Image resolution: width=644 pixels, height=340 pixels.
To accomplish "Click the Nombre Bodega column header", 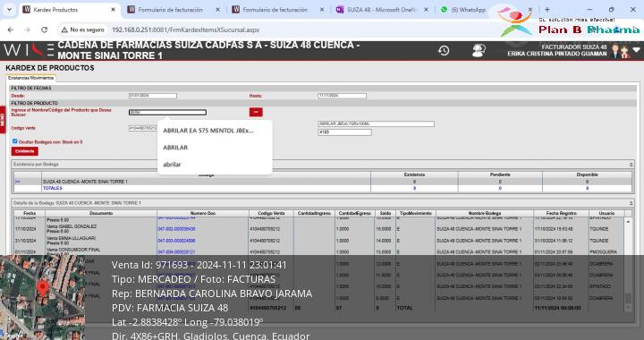I will [x=485, y=214].
